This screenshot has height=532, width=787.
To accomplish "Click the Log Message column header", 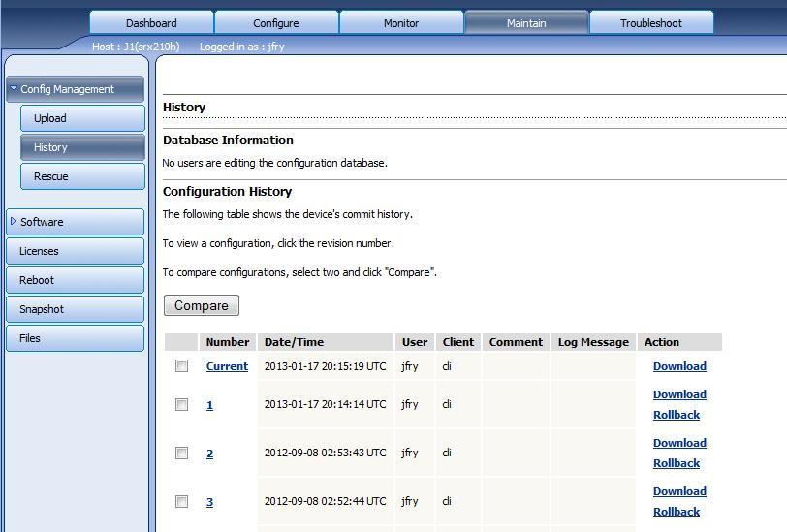I will 593,342.
